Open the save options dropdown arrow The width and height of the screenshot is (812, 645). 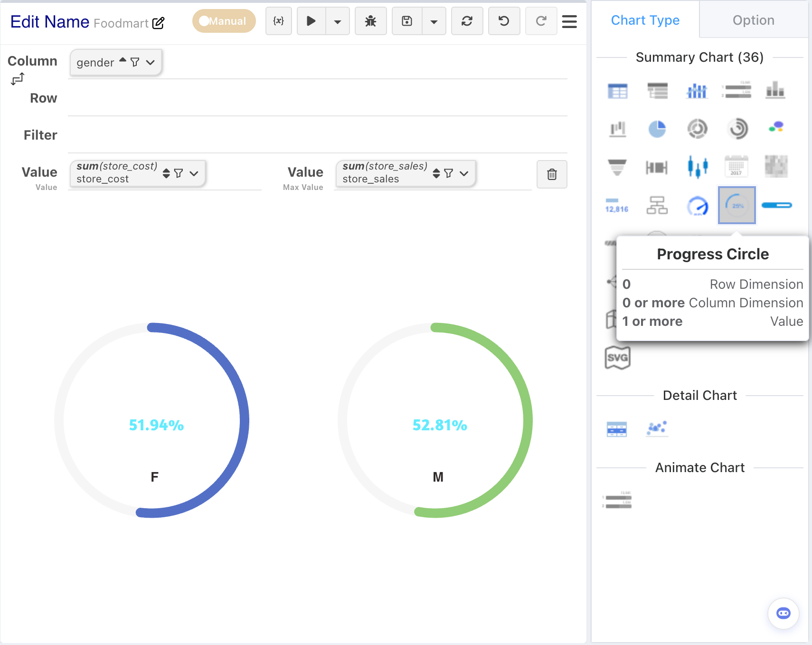[434, 21]
